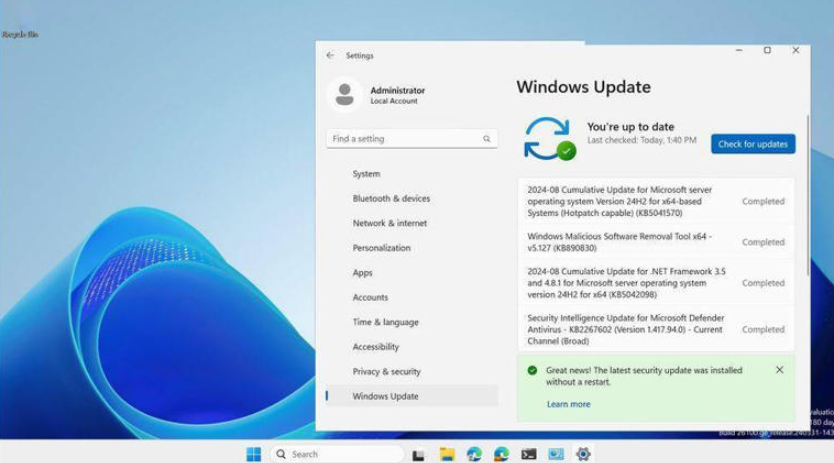Select the Security Intelligence Update KB2267602 entry
Viewport: 834px width, 463px height.
click(x=656, y=330)
